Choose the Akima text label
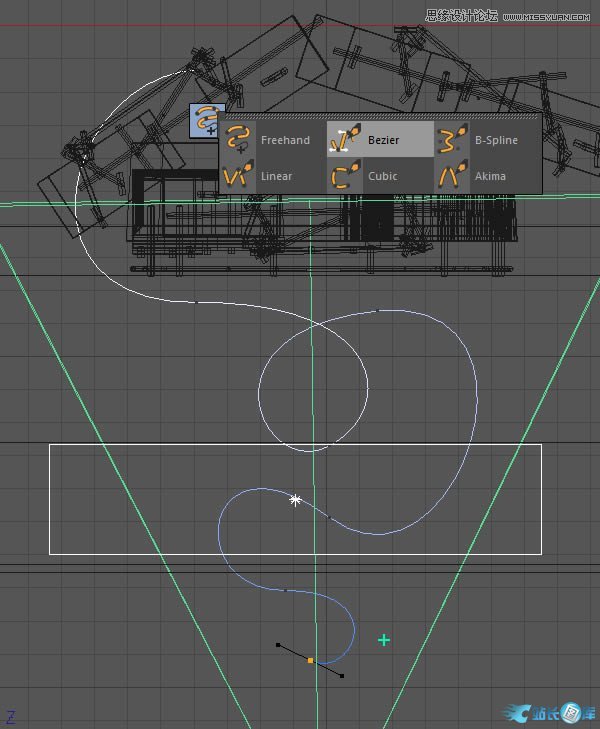Image resolution: width=600 pixels, height=729 pixels. pyautogui.click(x=490, y=177)
